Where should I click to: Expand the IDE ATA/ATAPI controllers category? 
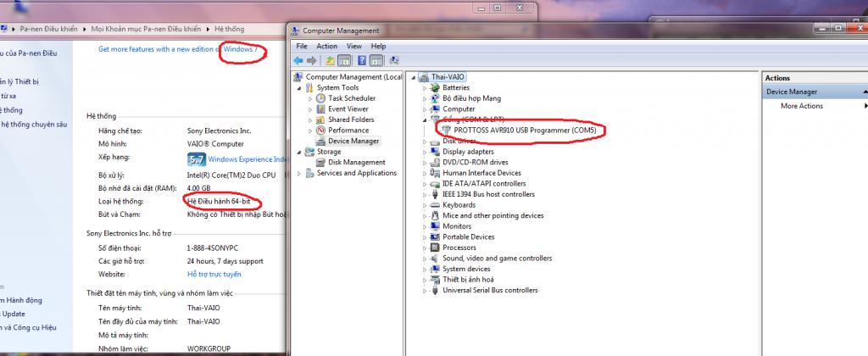pos(425,184)
